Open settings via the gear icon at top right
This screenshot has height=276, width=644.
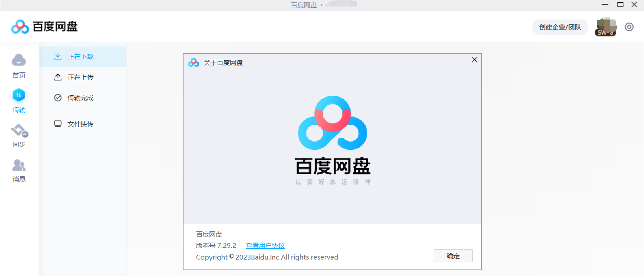[x=629, y=27]
